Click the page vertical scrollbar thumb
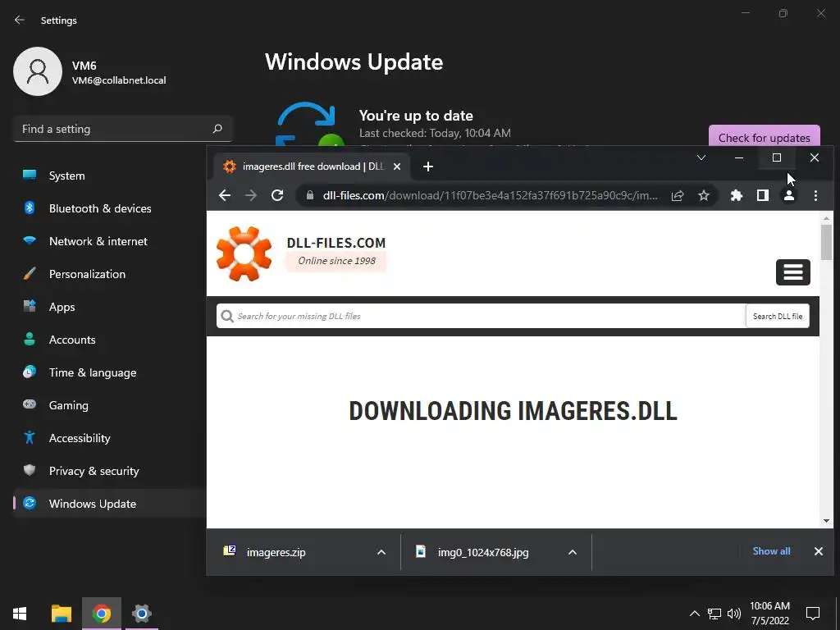Viewport: 840px width, 630px height. click(826, 242)
